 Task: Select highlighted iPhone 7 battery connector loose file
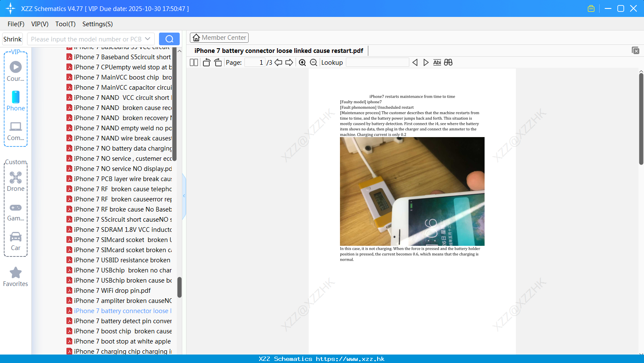[x=119, y=311]
